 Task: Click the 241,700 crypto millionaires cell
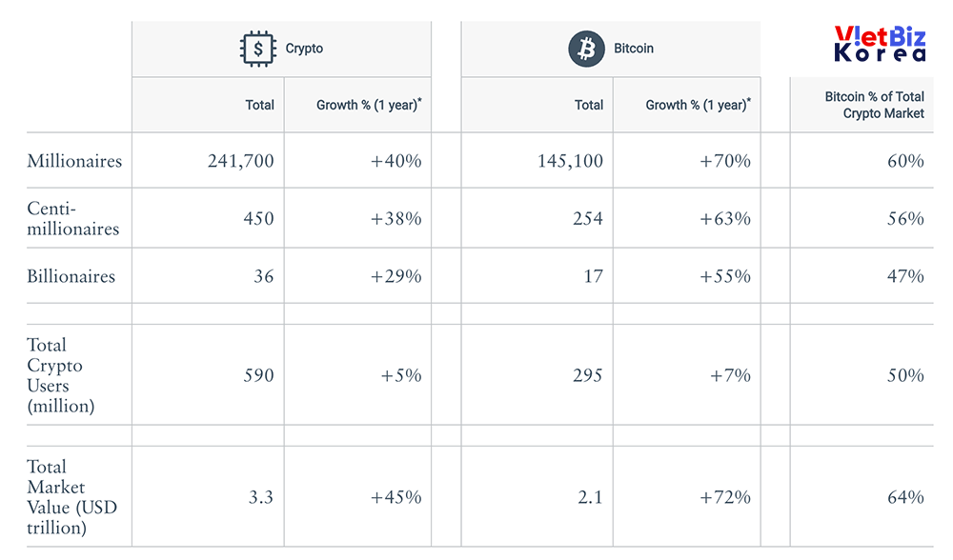(x=240, y=161)
